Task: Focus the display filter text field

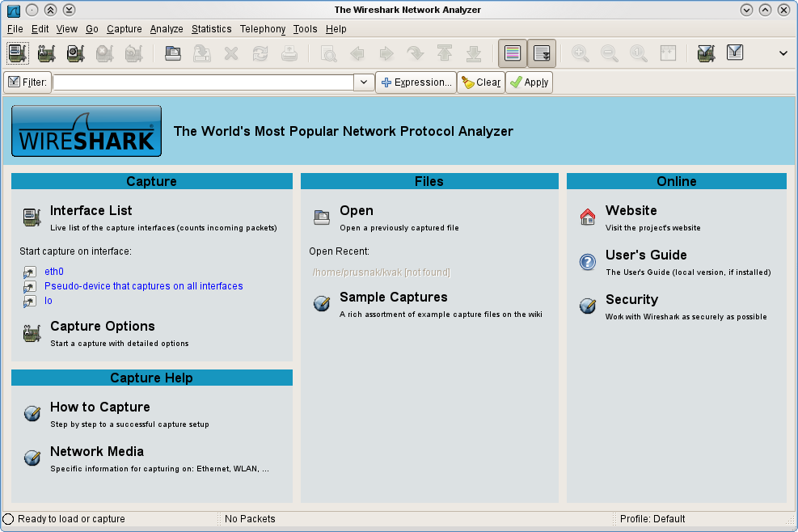Action: tap(204, 82)
